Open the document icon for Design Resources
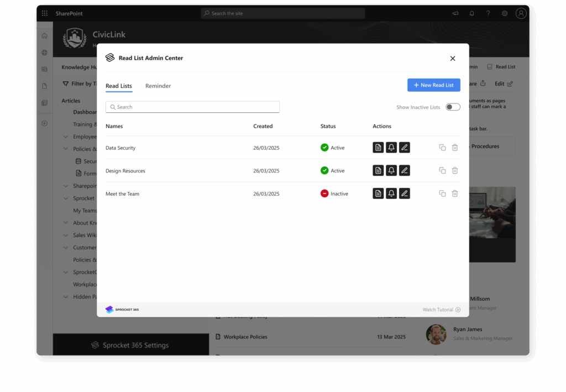 (x=378, y=170)
